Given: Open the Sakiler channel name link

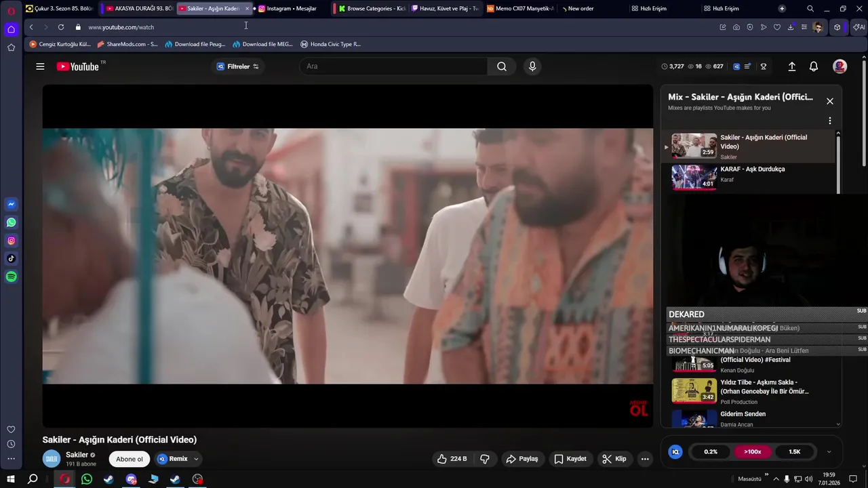Looking at the screenshot, I should (77, 455).
